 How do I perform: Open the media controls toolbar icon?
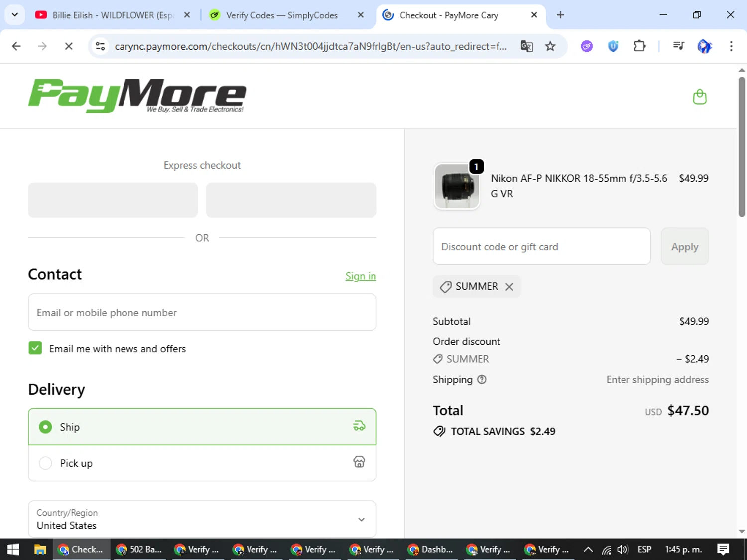678,46
